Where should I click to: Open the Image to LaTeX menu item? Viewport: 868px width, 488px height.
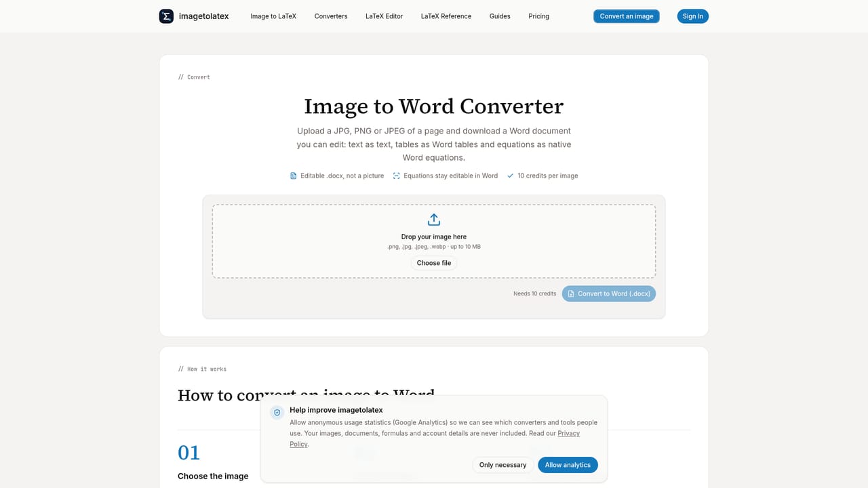click(x=273, y=16)
